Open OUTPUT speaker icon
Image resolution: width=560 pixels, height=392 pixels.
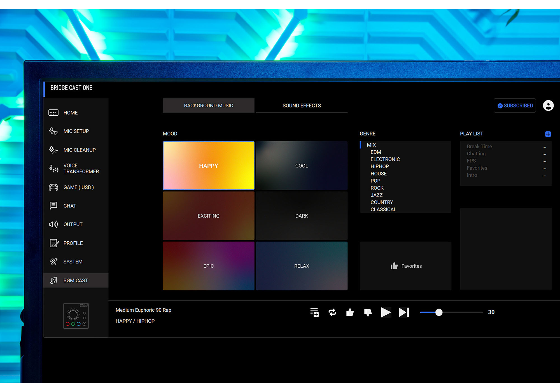pyautogui.click(x=53, y=224)
